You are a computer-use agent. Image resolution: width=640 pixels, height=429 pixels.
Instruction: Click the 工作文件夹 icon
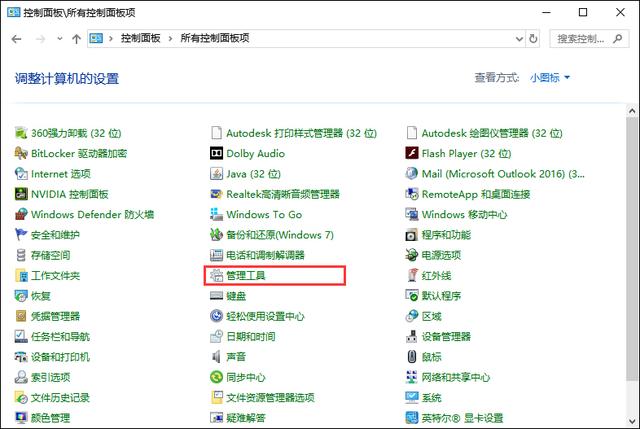21,276
